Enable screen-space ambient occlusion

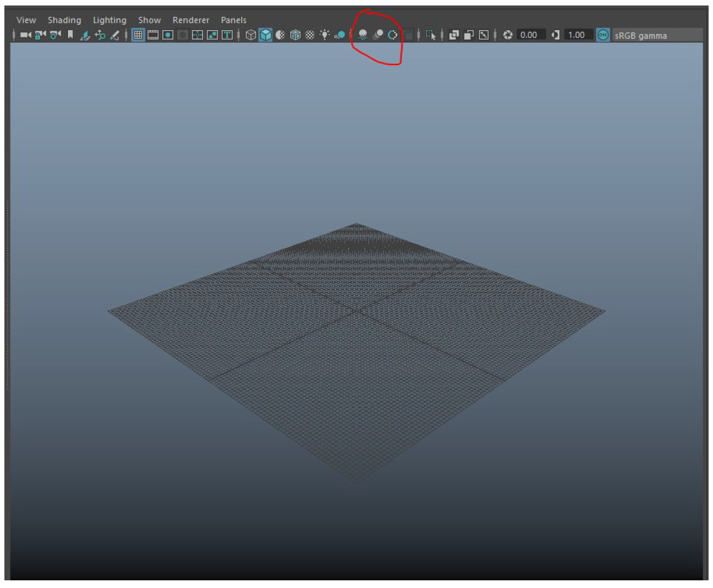coord(361,35)
